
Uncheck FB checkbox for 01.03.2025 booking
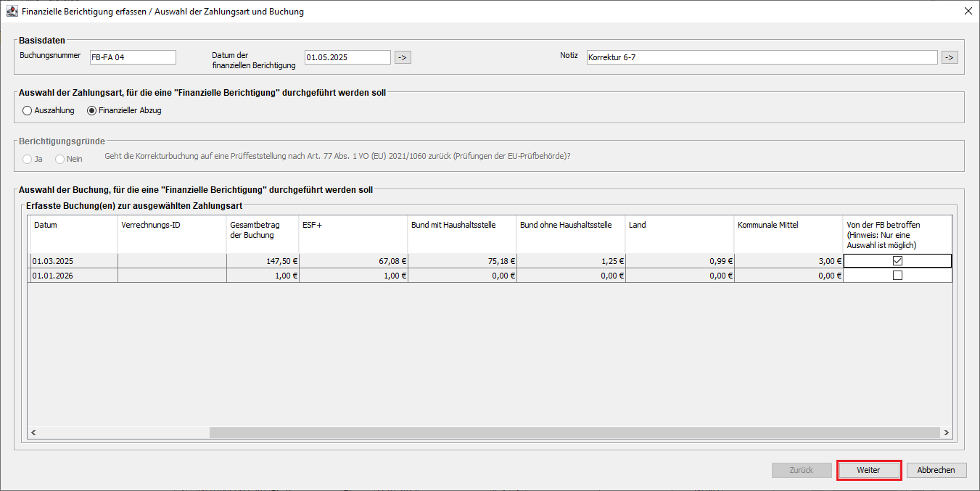[x=897, y=261]
